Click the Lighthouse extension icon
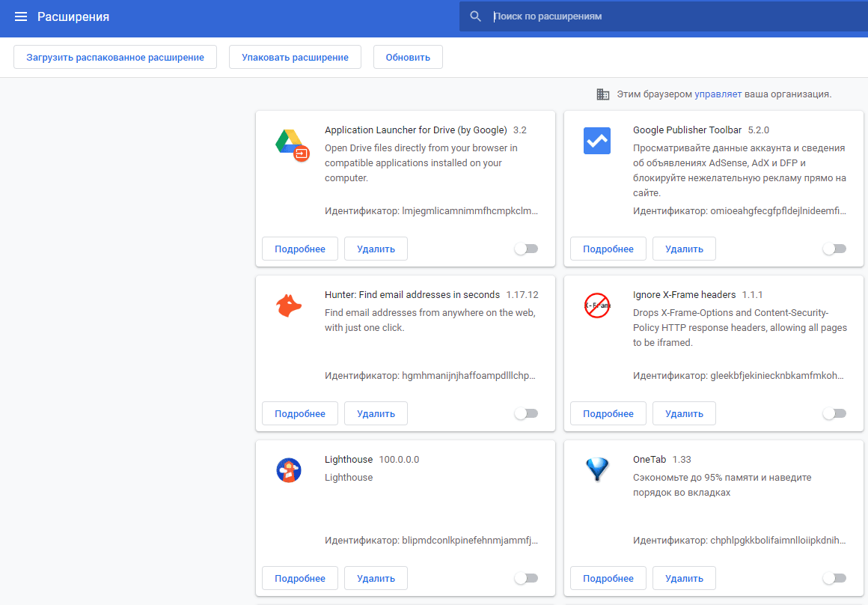The width and height of the screenshot is (868, 605). pyautogui.click(x=289, y=470)
